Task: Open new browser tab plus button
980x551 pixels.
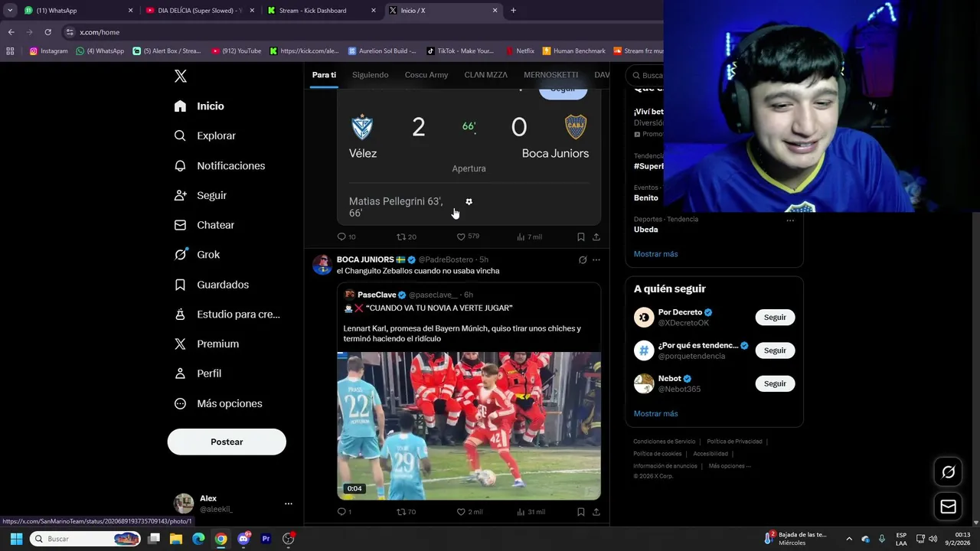Action: (x=513, y=11)
